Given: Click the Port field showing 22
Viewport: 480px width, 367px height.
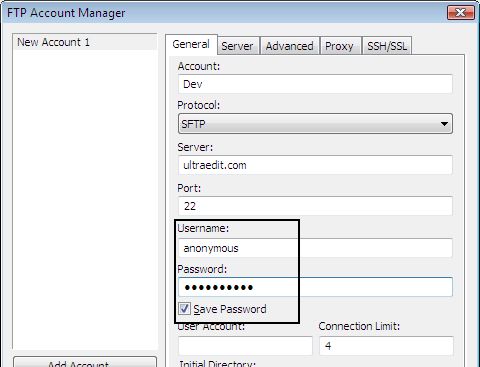Looking at the screenshot, I should click(315, 206).
